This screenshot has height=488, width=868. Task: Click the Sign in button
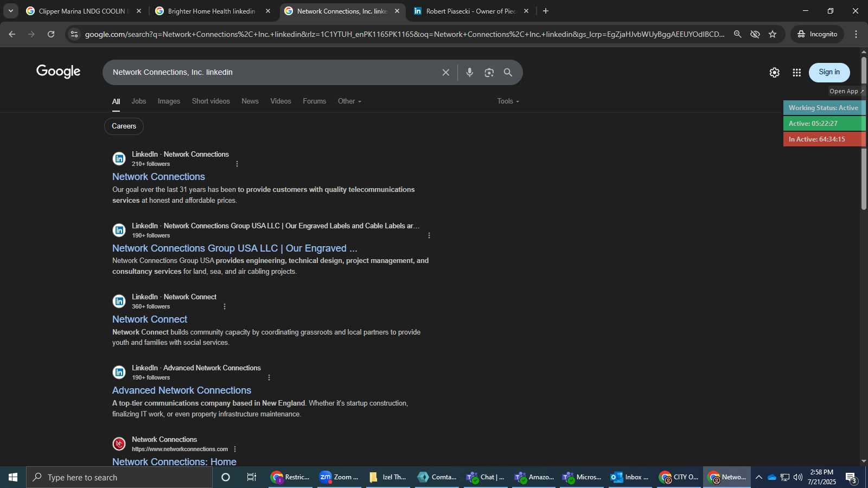pyautogui.click(x=829, y=72)
